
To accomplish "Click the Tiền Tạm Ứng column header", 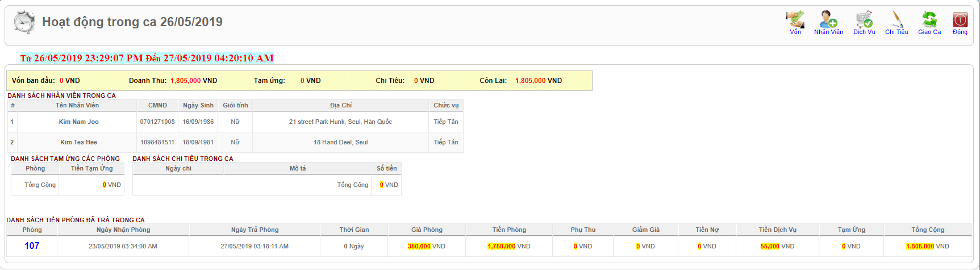I will (x=91, y=168).
